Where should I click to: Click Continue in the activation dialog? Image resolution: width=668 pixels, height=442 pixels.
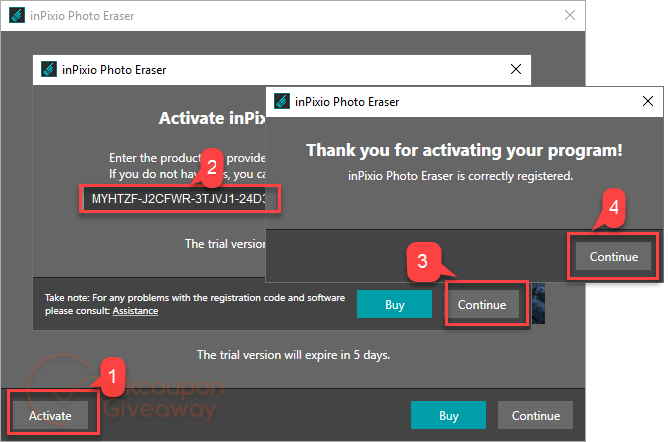482,304
